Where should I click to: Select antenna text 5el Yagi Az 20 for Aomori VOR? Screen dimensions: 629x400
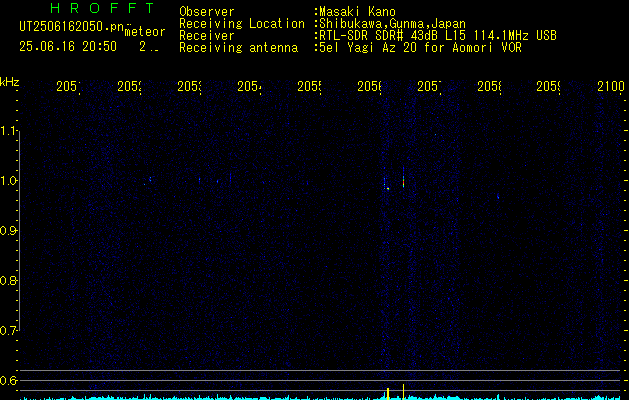point(420,48)
